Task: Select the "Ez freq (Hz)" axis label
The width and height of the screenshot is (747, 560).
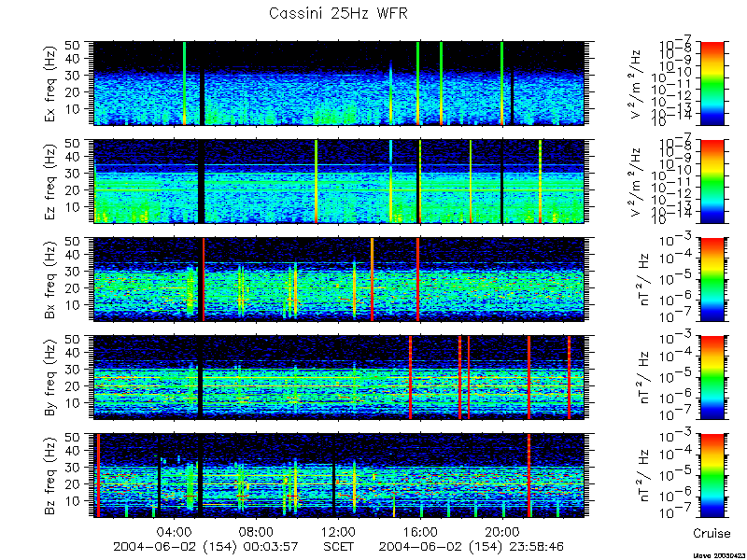Action: point(50,181)
